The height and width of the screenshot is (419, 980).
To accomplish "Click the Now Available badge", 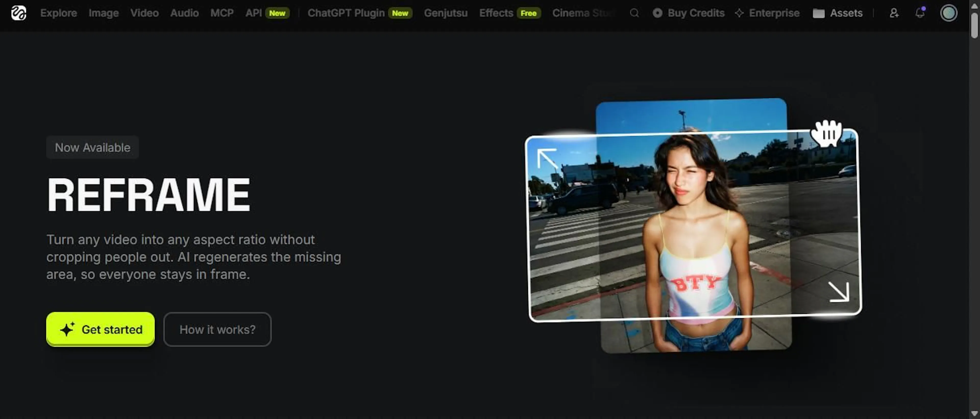I will [92, 147].
